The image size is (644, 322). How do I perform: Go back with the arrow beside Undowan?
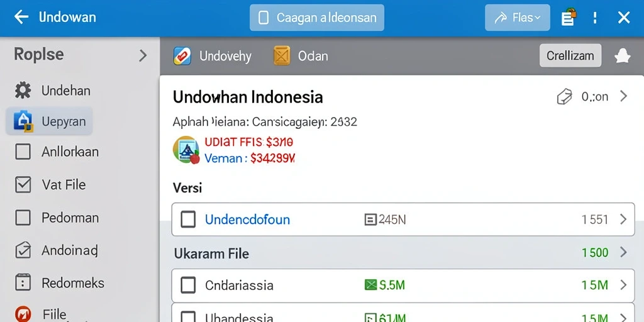point(21,17)
